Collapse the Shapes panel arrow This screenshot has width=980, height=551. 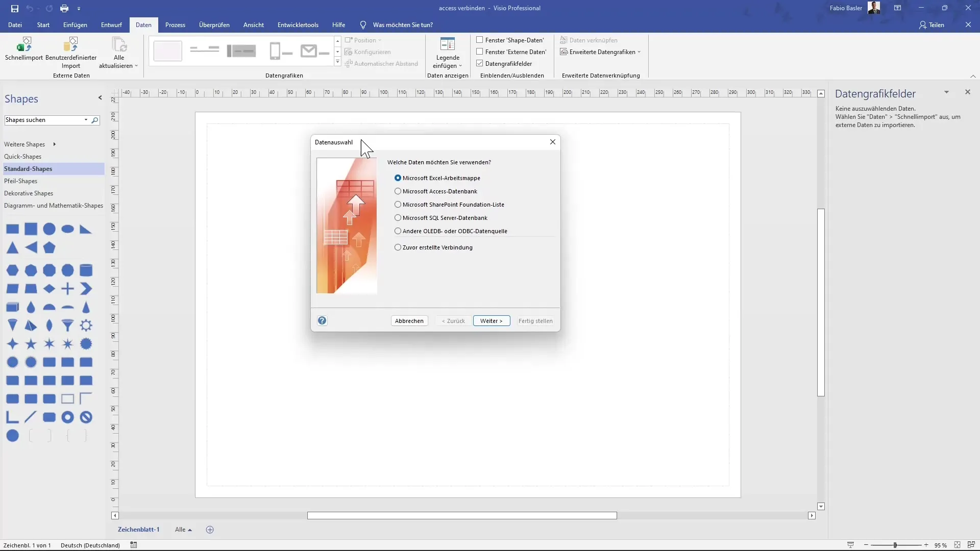(x=100, y=97)
